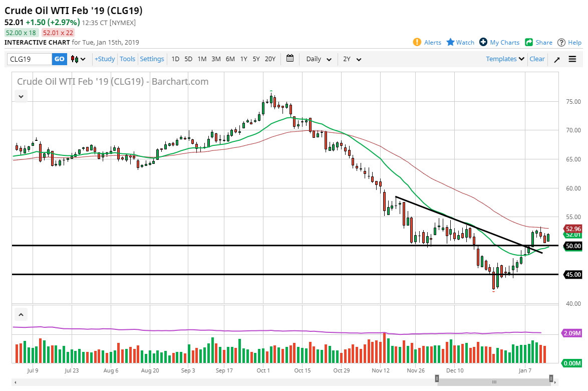Open the Settings link

click(152, 59)
